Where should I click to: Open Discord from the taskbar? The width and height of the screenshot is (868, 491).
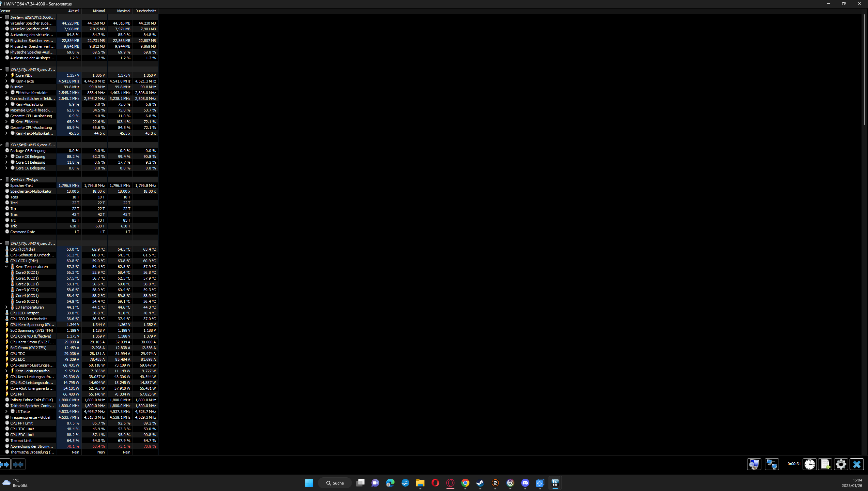(x=525, y=483)
